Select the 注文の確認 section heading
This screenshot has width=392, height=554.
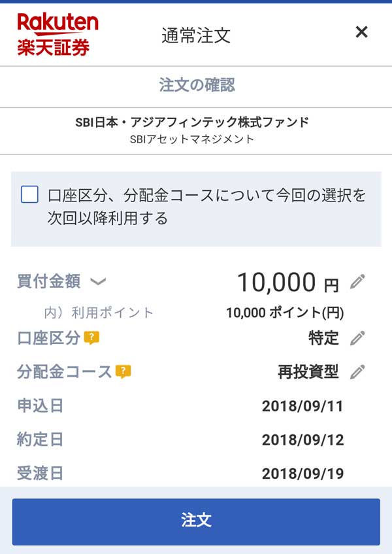pyautogui.click(x=196, y=85)
